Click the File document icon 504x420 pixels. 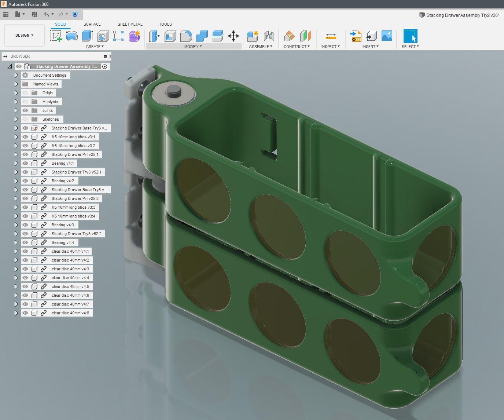pos(18,14)
